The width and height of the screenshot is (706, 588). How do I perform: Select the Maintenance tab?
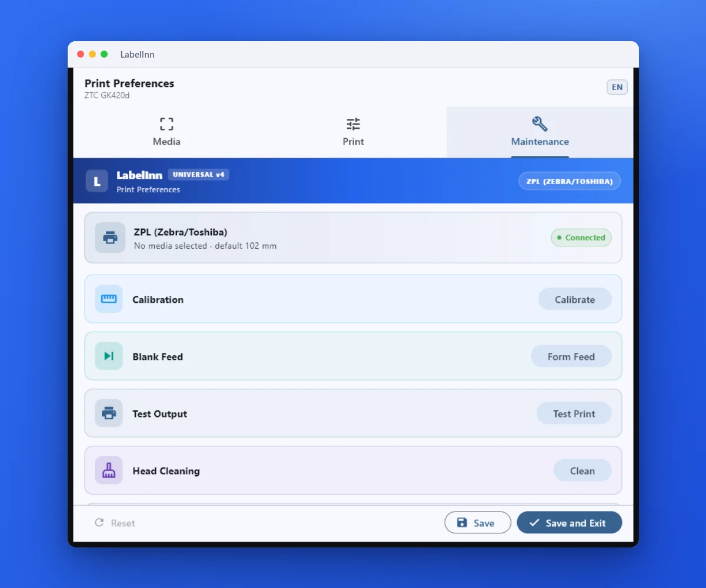[540, 132]
